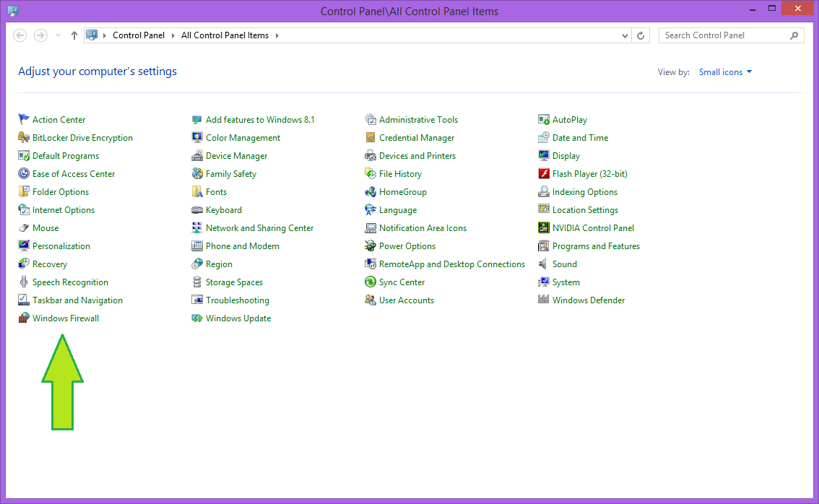Click the Mouse icon
This screenshot has width=819, height=504.
[24, 228]
